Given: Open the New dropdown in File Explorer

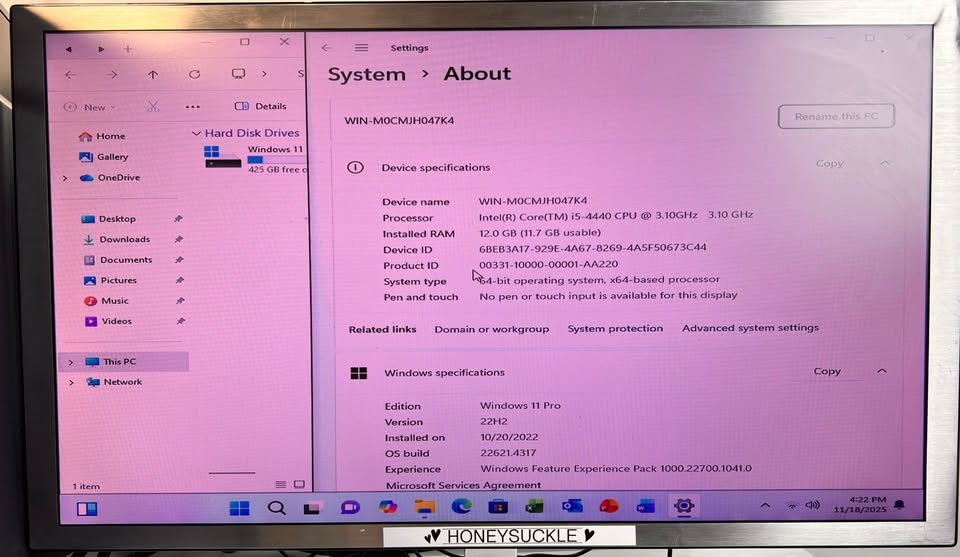Looking at the screenshot, I should click(89, 107).
